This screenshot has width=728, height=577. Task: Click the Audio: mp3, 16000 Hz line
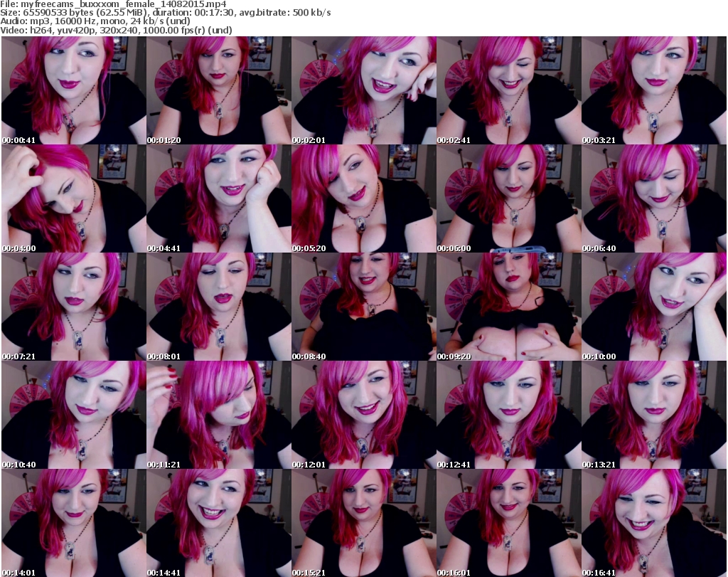pyautogui.click(x=95, y=21)
